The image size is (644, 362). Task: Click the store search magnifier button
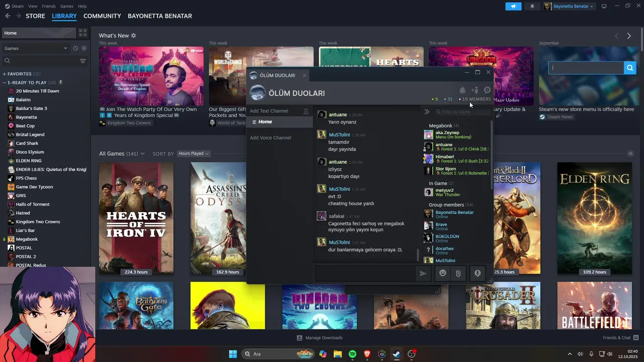click(630, 67)
